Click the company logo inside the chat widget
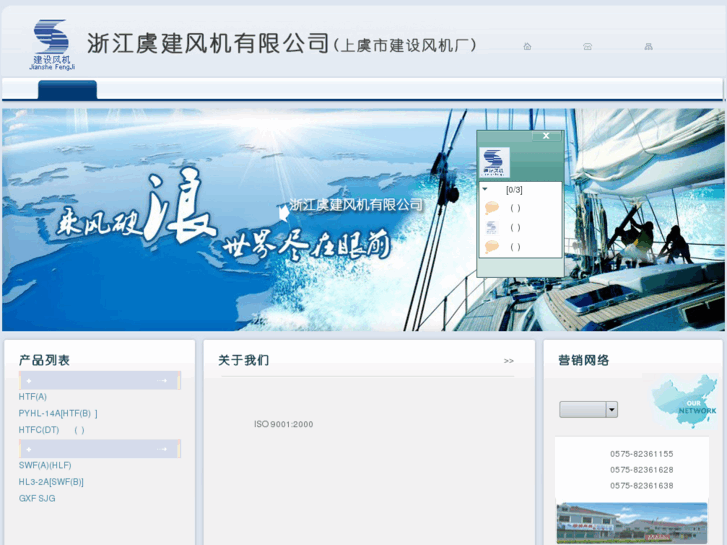 coord(494,162)
